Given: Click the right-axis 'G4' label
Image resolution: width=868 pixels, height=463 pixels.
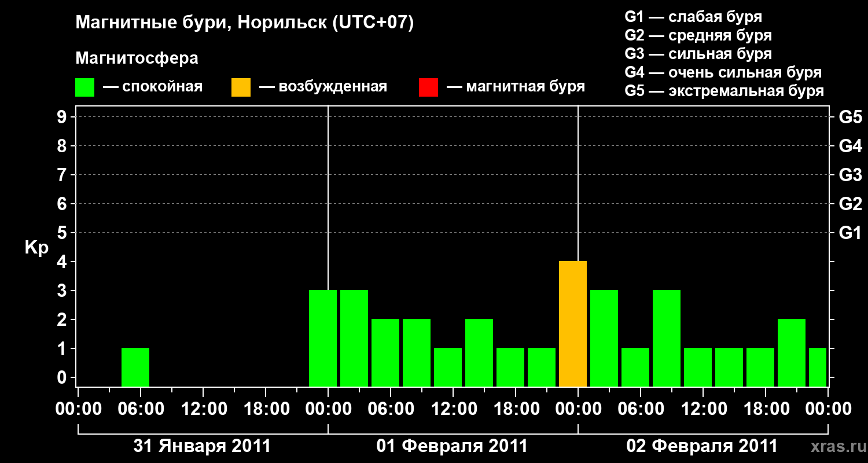Looking at the screenshot, I should click(x=851, y=146).
